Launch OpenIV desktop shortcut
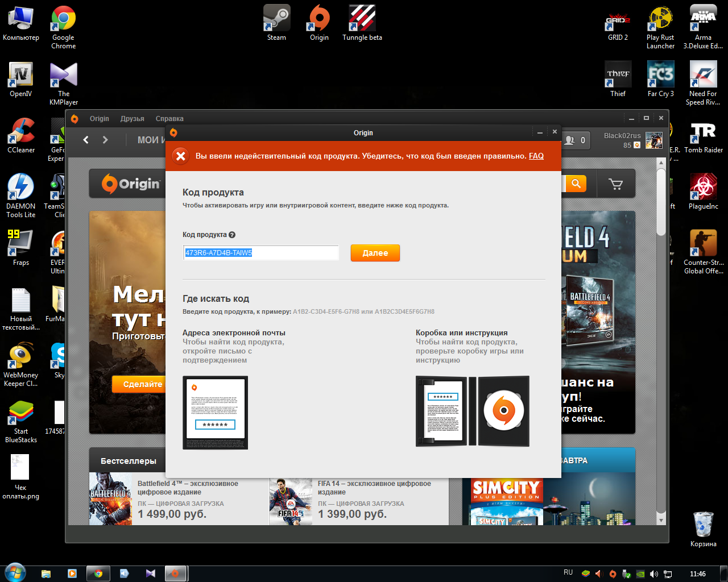Screen dimensions: 728x582 [x=21, y=79]
